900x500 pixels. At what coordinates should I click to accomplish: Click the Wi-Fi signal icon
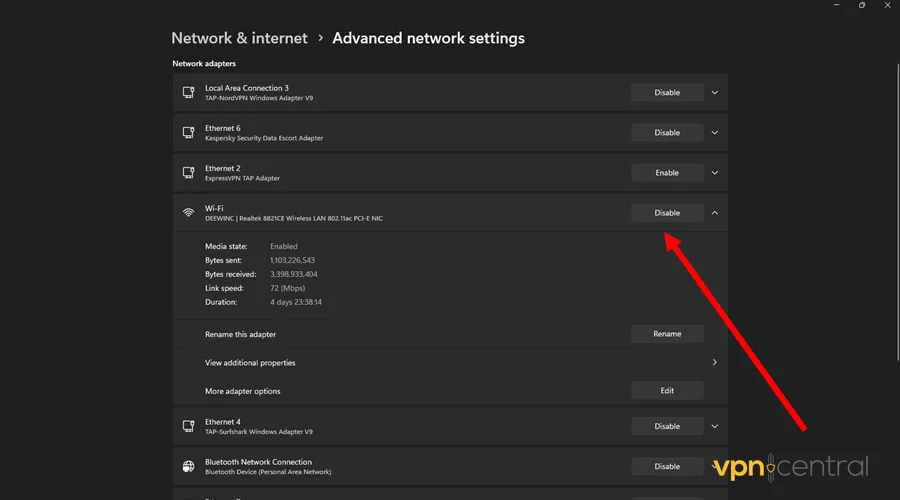point(188,212)
